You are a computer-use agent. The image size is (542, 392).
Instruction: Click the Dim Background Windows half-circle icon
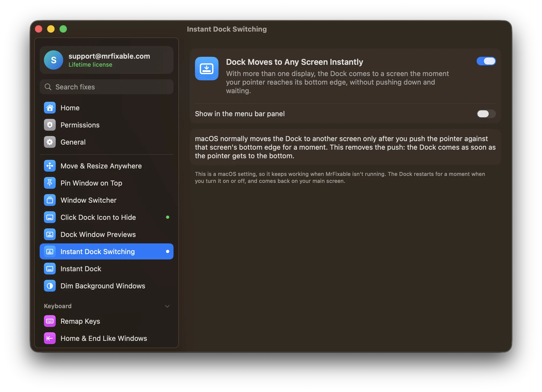click(50, 286)
